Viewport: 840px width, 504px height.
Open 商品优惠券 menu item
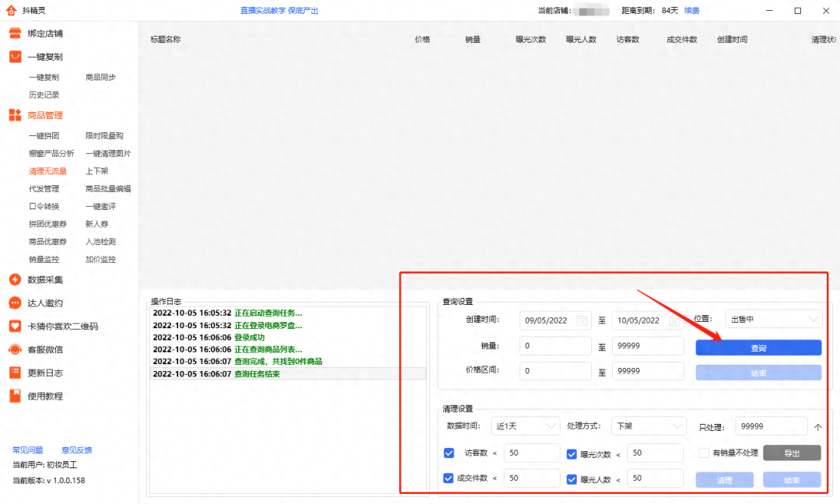pos(47,242)
